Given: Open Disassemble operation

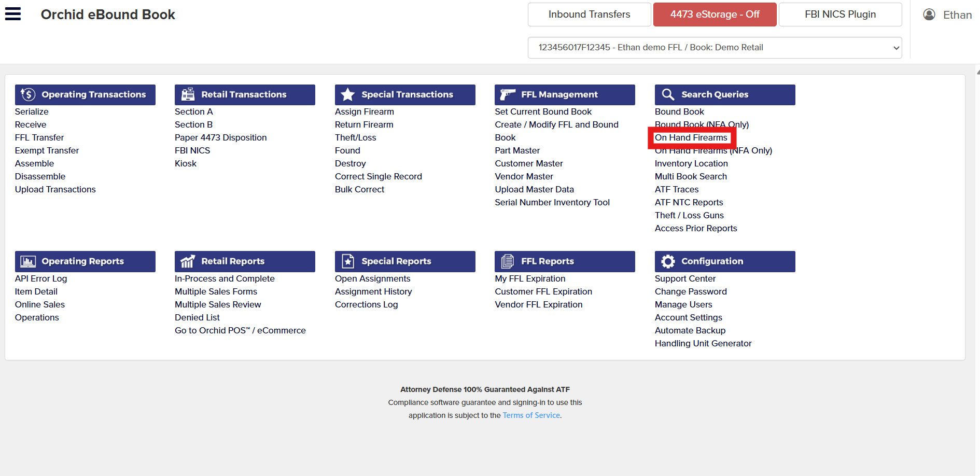Looking at the screenshot, I should [40, 176].
